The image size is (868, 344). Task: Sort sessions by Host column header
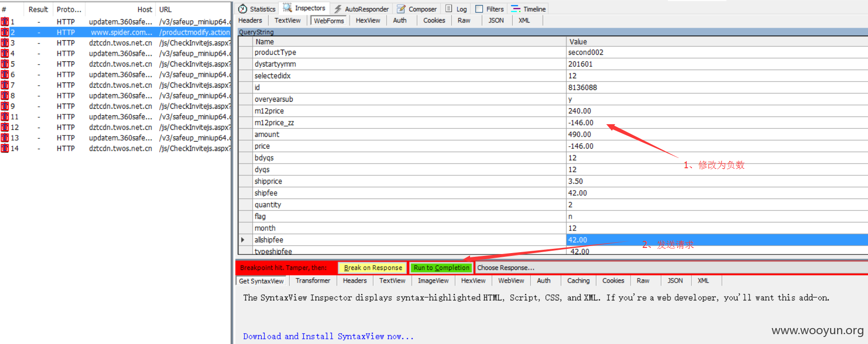click(x=145, y=9)
